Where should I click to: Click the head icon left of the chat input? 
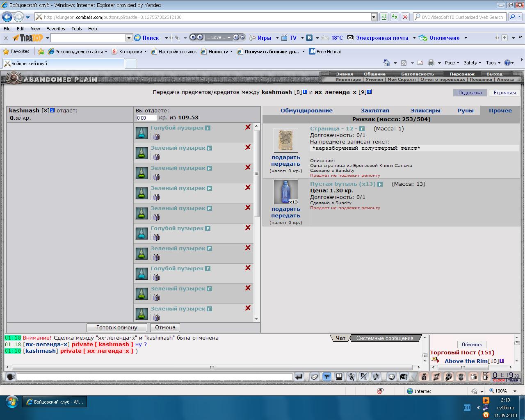pos(11,377)
